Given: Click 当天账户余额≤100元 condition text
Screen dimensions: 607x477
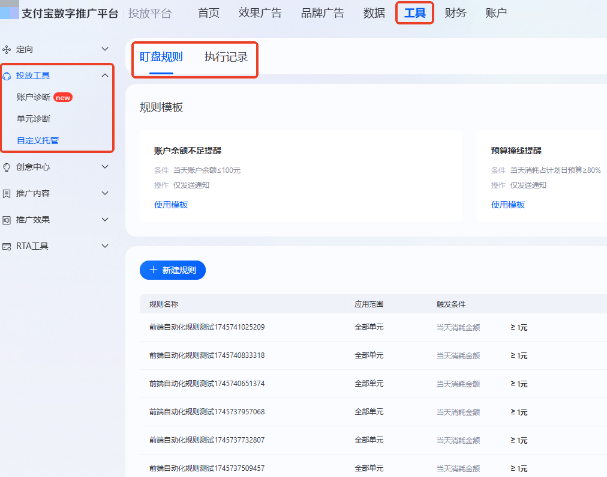Looking at the screenshot, I should tap(207, 170).
